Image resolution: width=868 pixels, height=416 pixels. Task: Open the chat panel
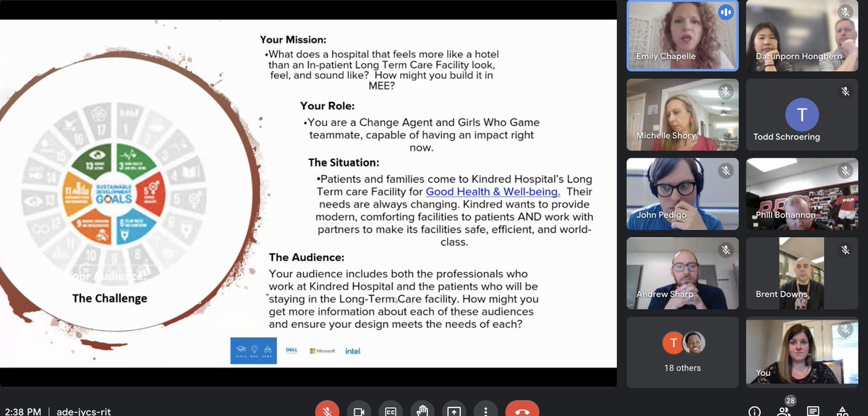[813, 412]
